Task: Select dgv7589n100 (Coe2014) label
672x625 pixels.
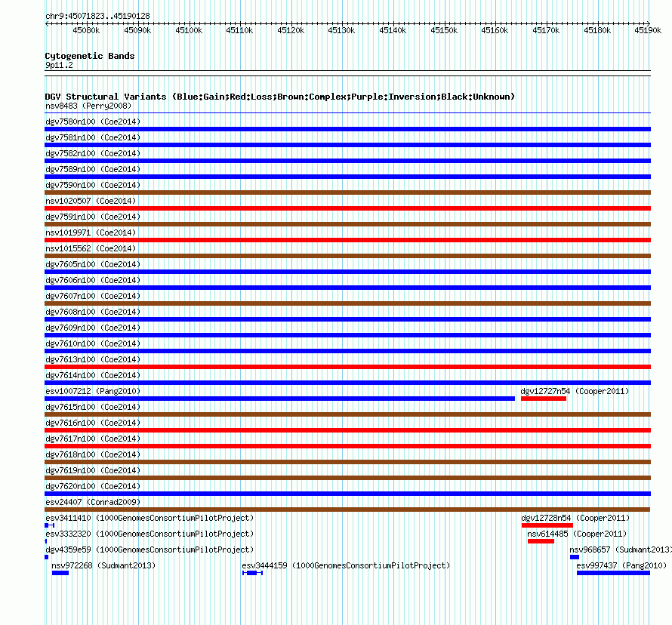Action: 93,169
